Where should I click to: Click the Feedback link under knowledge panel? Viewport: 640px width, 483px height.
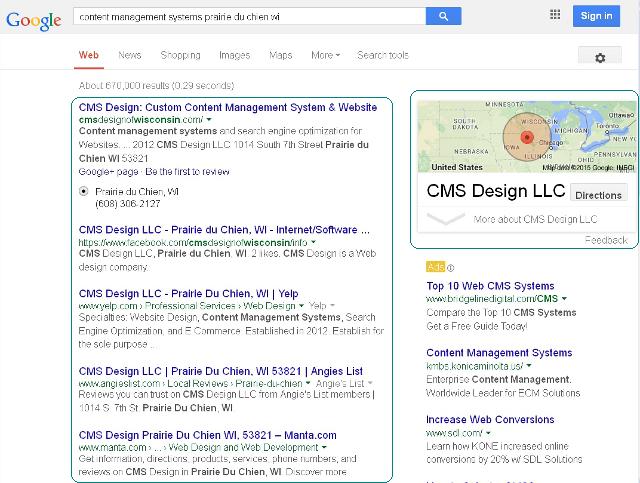coord(606,240)
